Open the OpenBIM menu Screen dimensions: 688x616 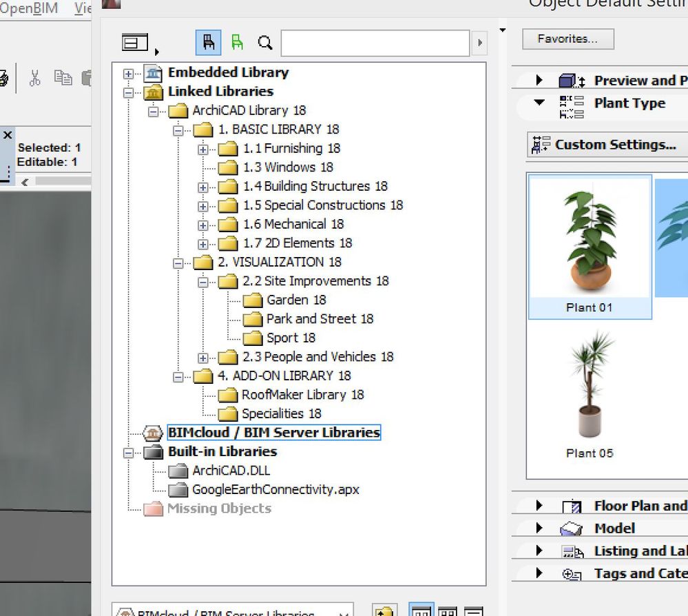[28, 8]
